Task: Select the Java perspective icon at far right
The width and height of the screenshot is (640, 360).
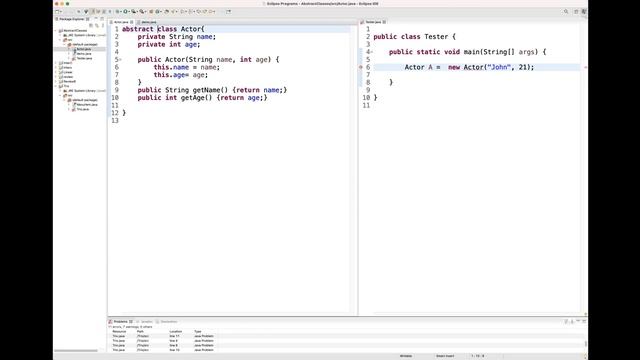Action: coord(584,11)
